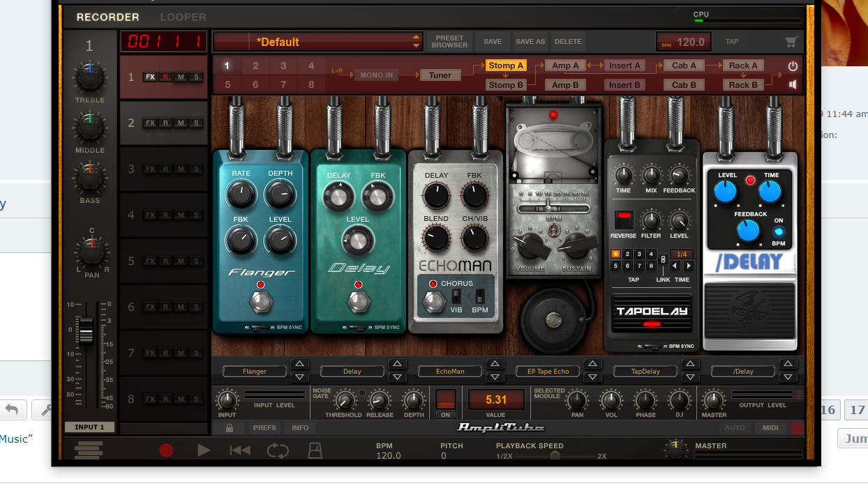Select the Stomp B module
Viewport: 868px width, 488px height.
505,85
